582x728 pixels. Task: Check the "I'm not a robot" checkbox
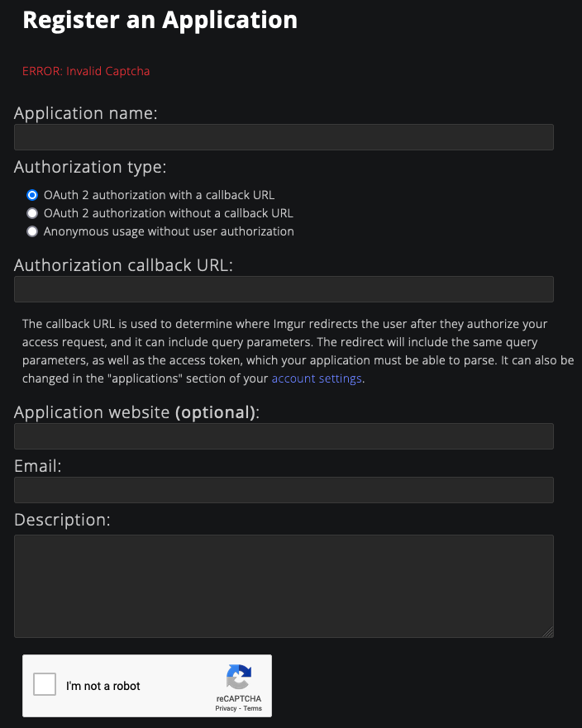coord(45,685)
